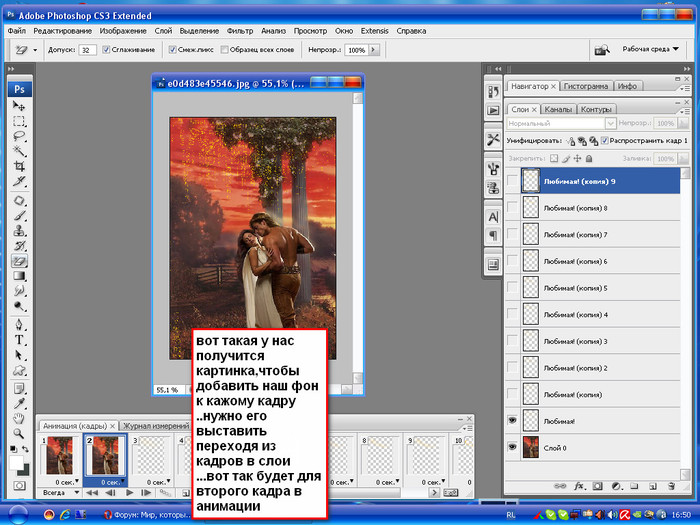Screen dimensions: 700x525
Task: Open the History panel icon in dock
Action: click(493, 92)
